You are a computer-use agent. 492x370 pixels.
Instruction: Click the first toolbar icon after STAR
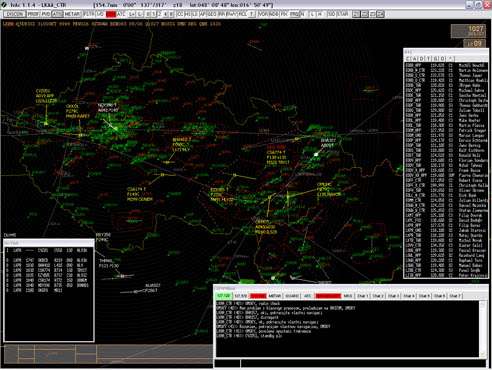(356, 14)
